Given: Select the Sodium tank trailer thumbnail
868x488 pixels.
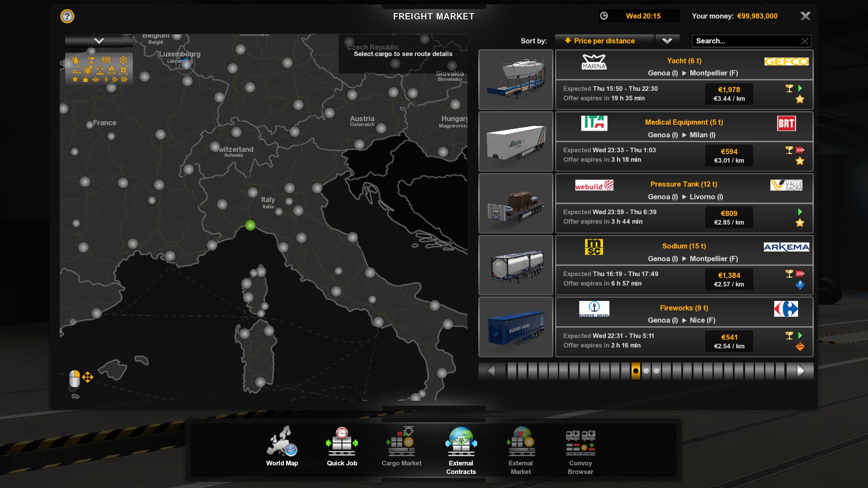Looking at the screenshot, I should click(x=516, y=265).
